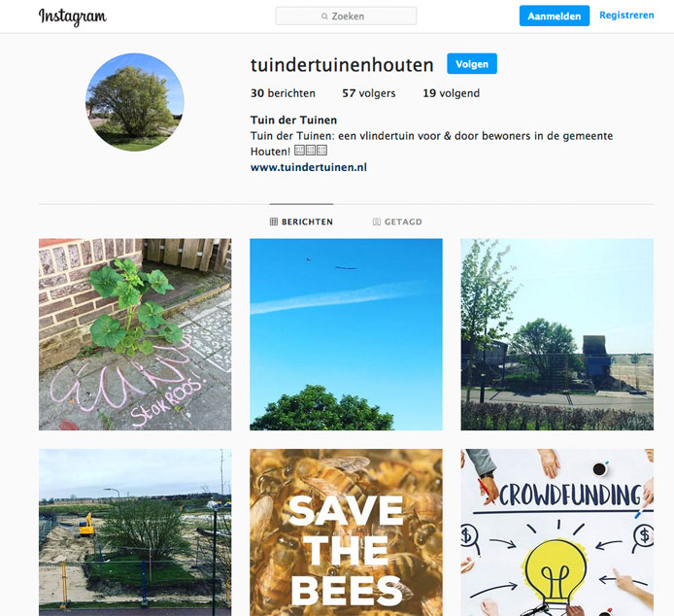
Task: Open the Save the Bees post
Action: click(x=346, y=532)
